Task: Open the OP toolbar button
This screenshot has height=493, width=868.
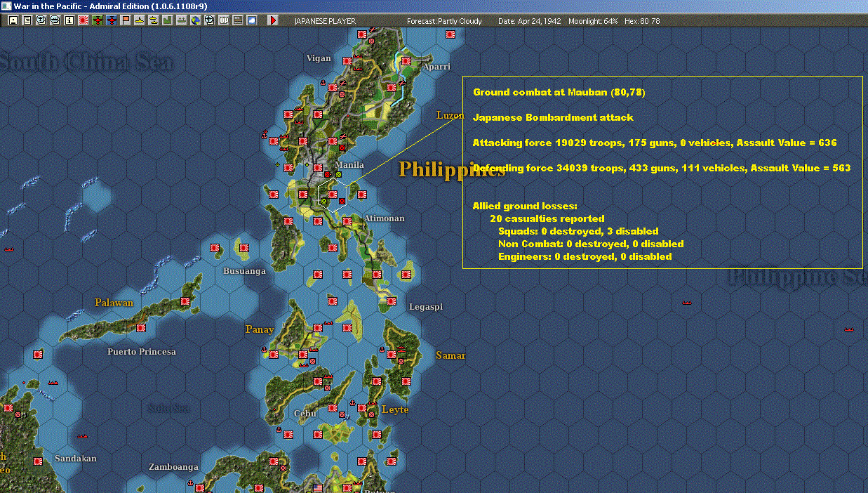Action: (224, 20)
